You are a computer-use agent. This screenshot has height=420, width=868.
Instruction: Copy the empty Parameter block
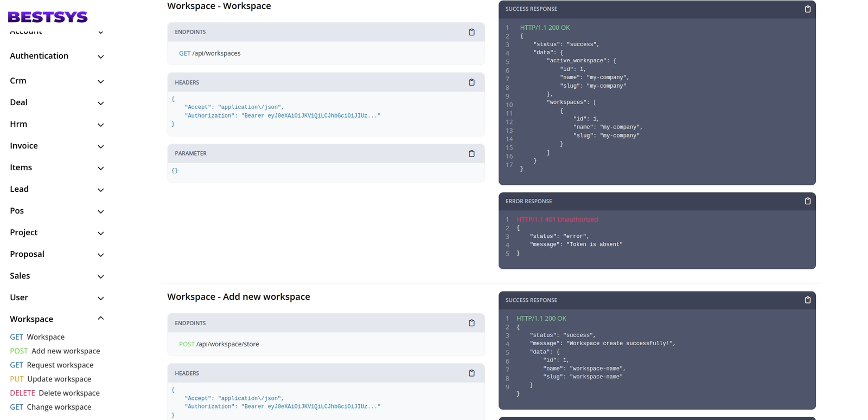click(471, 154)
